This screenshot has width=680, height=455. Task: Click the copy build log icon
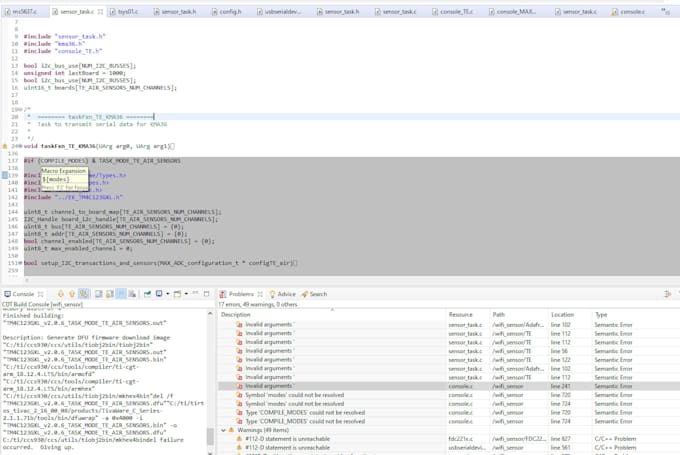point(99,294)
